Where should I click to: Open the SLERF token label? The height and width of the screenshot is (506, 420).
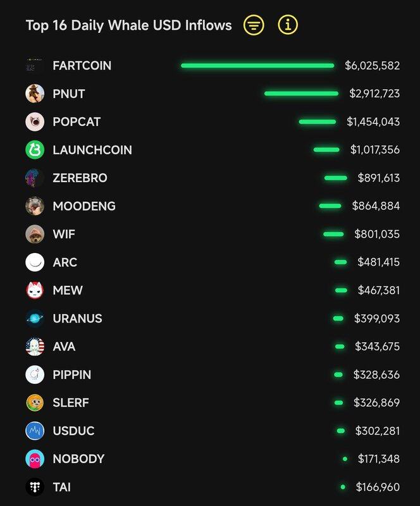tap(71, 403)
